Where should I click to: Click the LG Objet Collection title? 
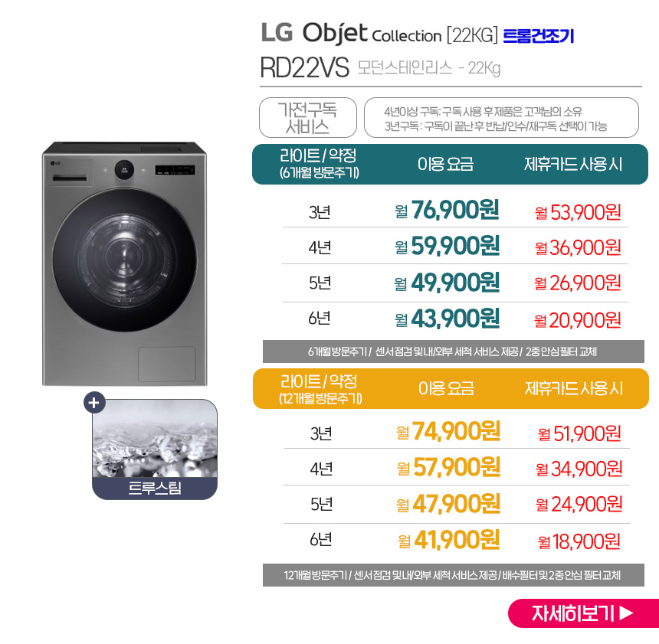[x=352, y=33]
